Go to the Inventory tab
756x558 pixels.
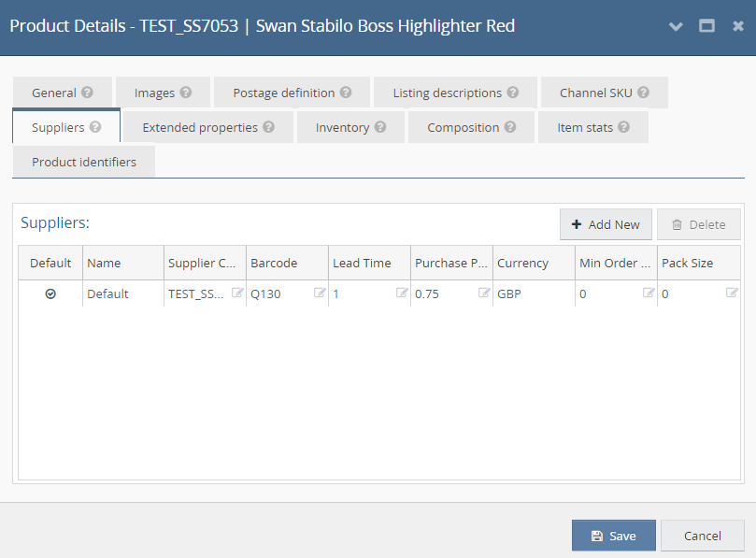(x=351, y=127)
